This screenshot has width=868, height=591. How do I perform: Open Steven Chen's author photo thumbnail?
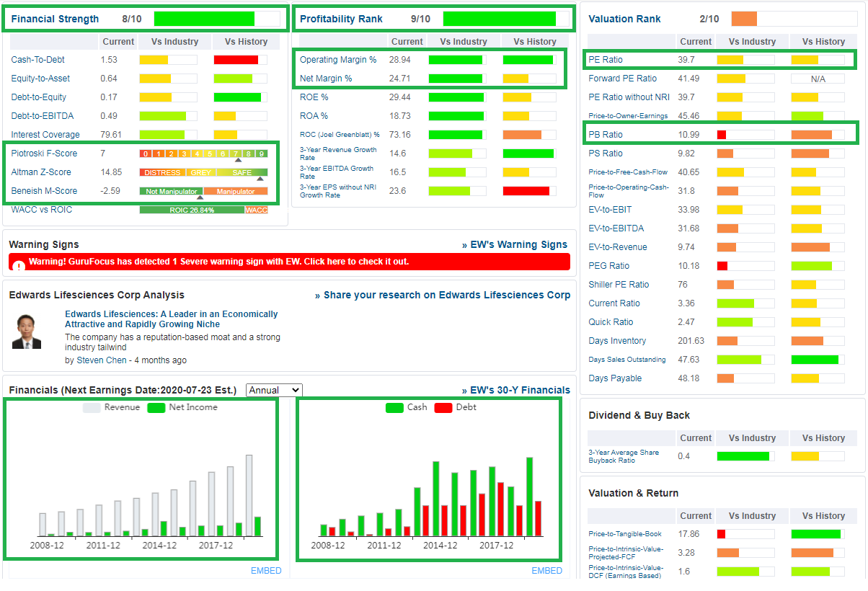click(27, 332)
